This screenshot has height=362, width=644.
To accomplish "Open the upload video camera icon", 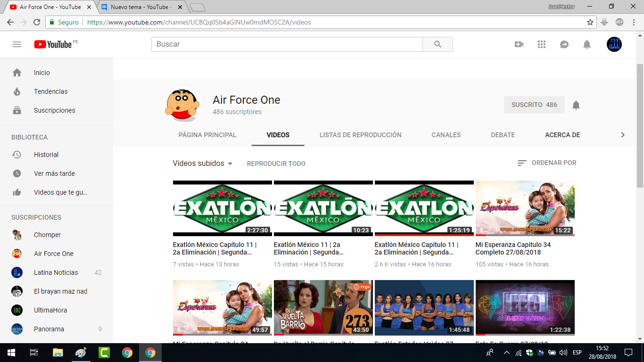I will (519, 44).
